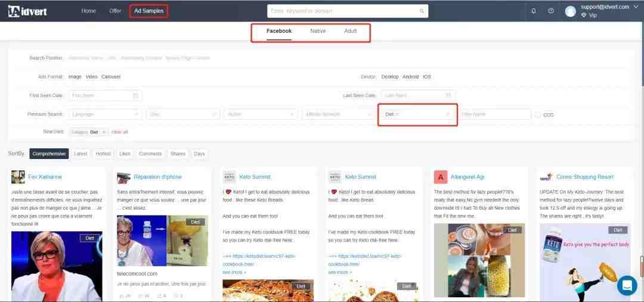The height and width of the screenshot is (302, 644).
Task: Sort by Shares
Action: coord(178,154)
